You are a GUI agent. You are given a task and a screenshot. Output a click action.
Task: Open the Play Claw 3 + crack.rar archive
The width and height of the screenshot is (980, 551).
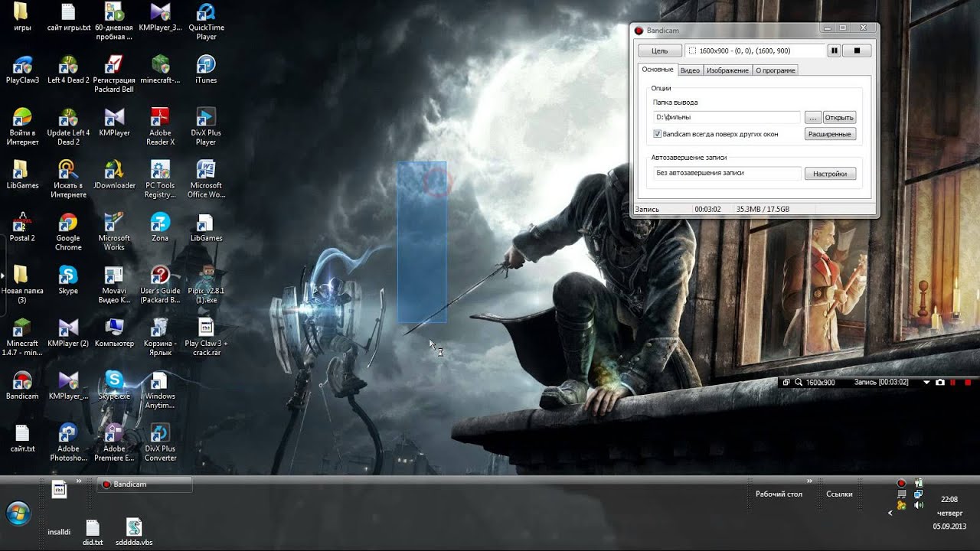point(206,337)
